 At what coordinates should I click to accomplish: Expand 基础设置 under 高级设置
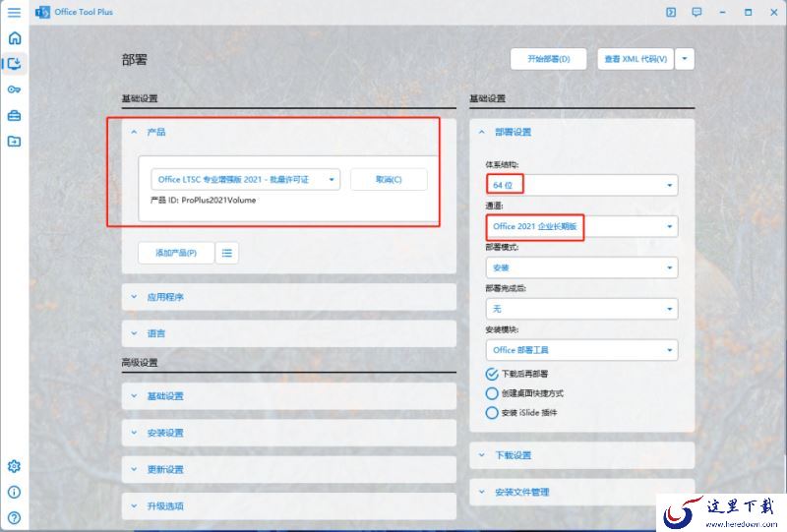288,396
